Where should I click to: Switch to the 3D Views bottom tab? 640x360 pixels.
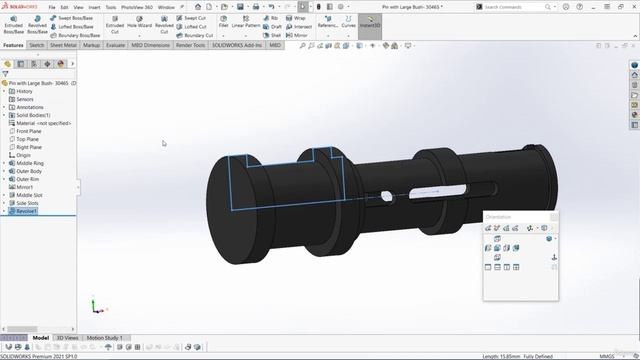pos(67,338)
